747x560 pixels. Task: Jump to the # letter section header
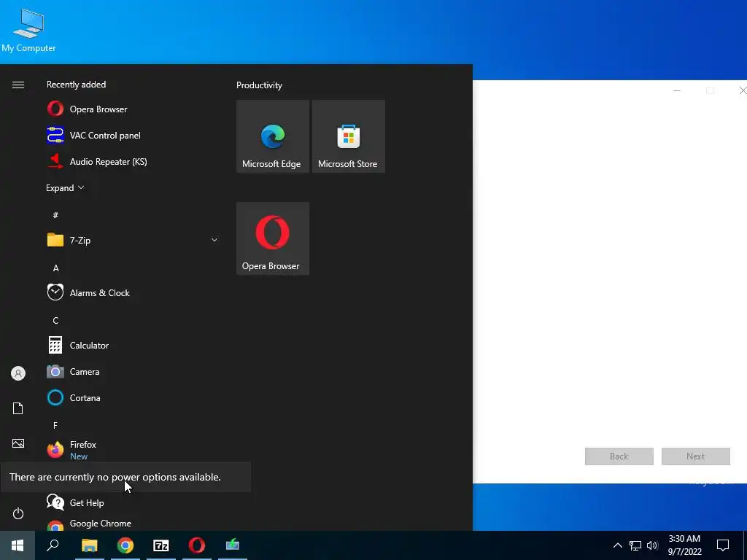[x=55, y=215]
